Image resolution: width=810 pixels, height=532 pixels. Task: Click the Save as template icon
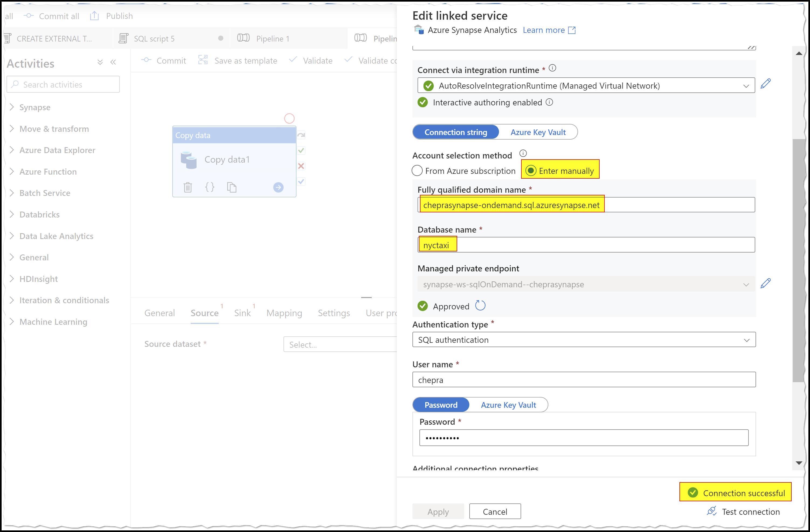tap(203, 60)
